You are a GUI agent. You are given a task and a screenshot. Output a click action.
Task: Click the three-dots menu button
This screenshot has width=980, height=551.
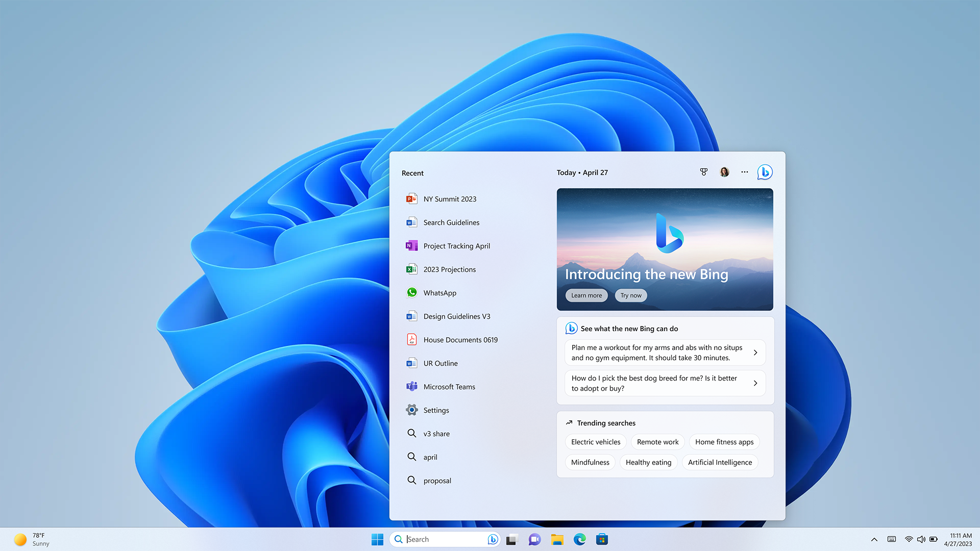pyautogui.click(x=744, y=171)
